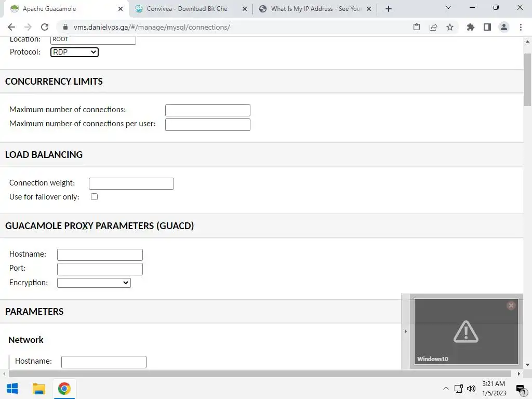Close the What Is My IP Address tab

369,9
